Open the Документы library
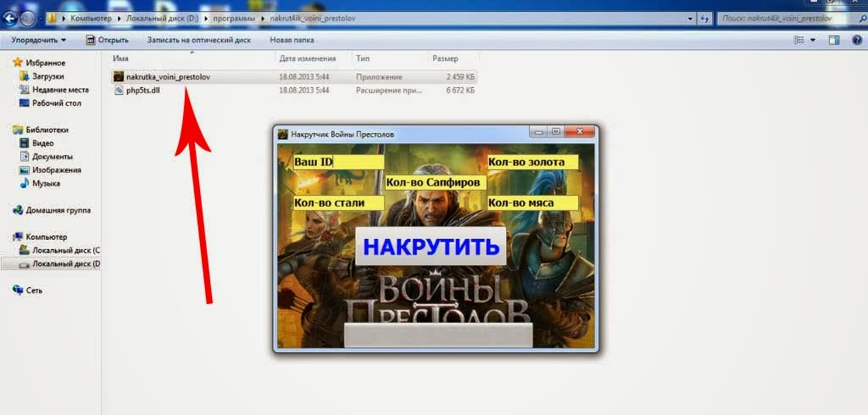This screenshot has width=868, height=415. tap(52, 157)
